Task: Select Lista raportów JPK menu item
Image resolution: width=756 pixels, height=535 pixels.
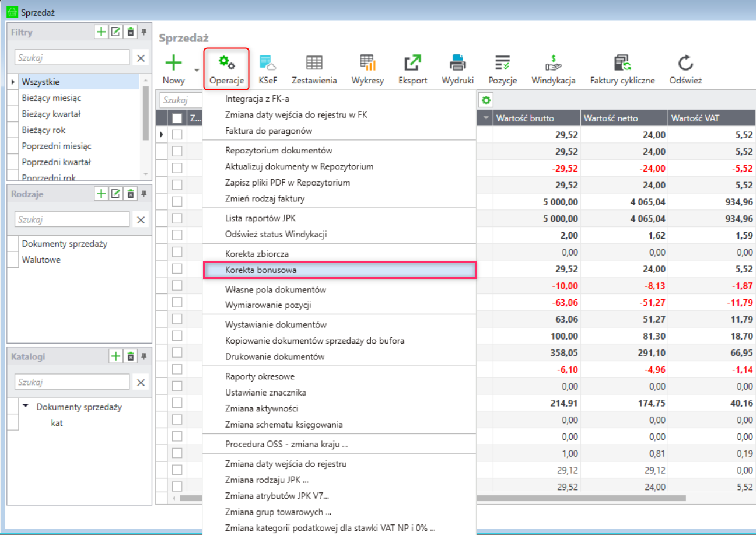Action: point(339,219)
